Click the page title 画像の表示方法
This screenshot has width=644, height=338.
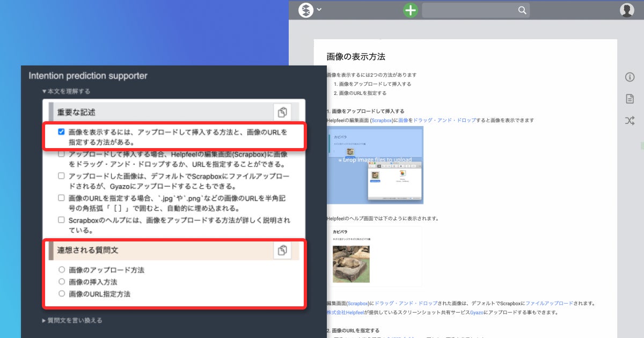356,56
